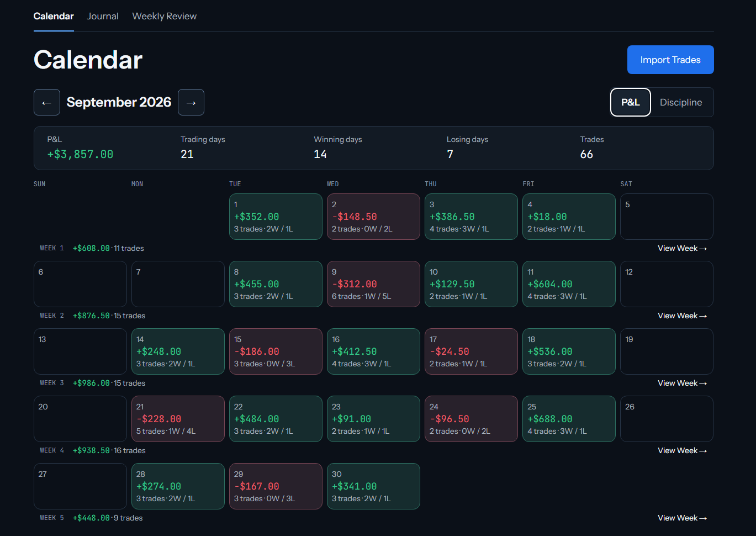Click the Week 2 total +$876.50

click(x=92, y=316)
